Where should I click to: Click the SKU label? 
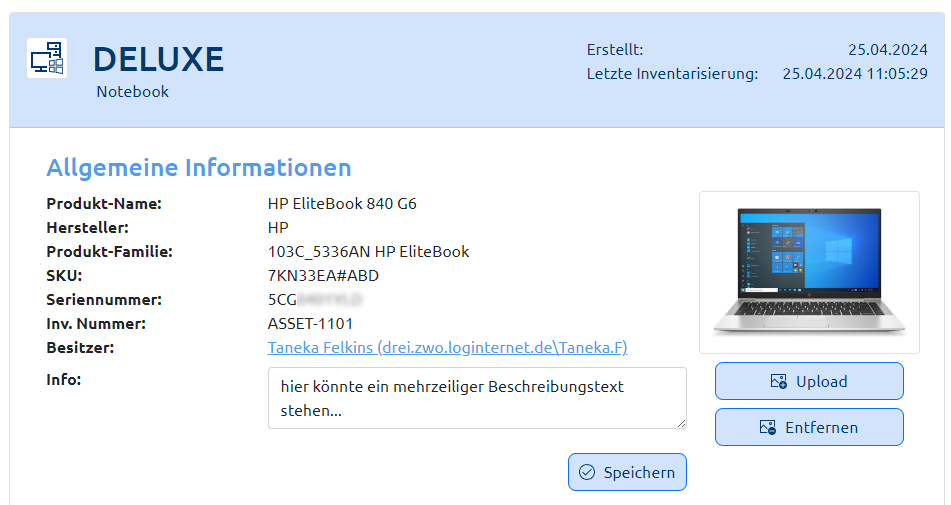tap(64, 276)
